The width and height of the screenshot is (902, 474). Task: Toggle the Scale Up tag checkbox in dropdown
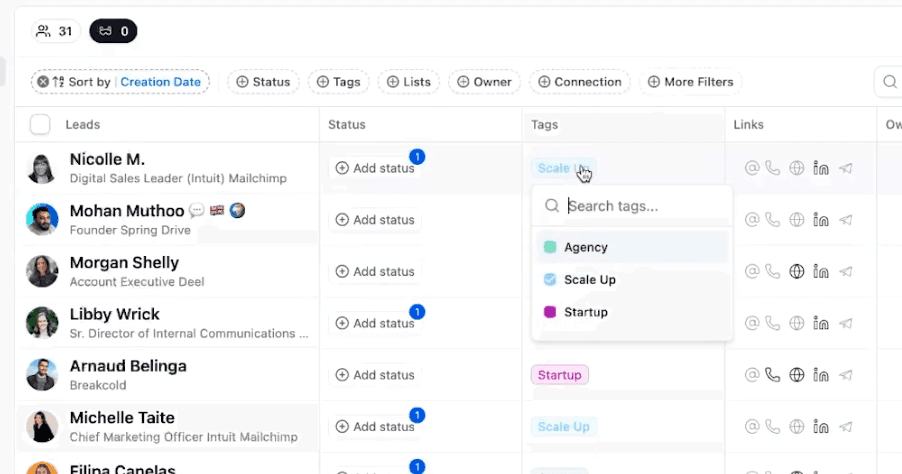point(550,280)
